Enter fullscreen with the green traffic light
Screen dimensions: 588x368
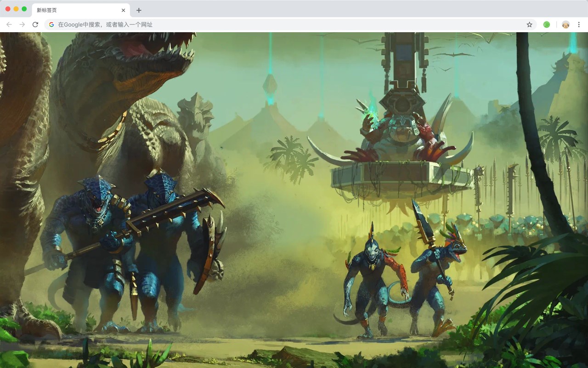[x=24, y=8]
